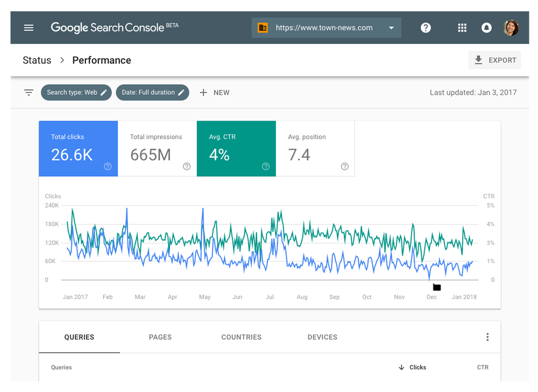Open the DEVICES tab
The height and width of the screenshot is (392, 538).
tap(322, 337)
